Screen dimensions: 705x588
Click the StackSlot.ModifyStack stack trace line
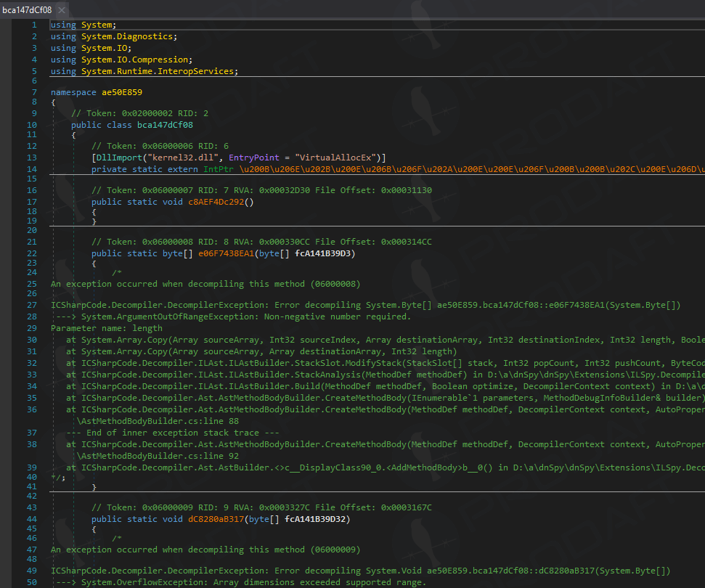(386, 363)
